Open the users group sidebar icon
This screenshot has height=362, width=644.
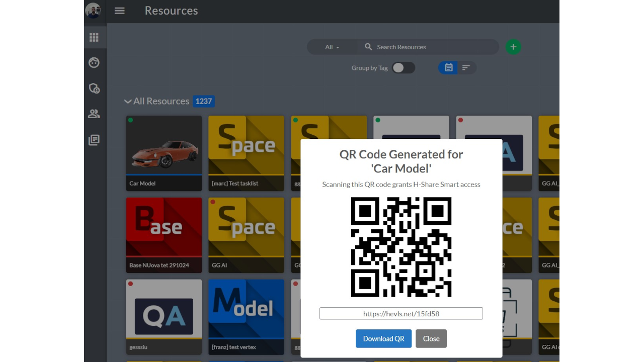(x=94, y=114)
